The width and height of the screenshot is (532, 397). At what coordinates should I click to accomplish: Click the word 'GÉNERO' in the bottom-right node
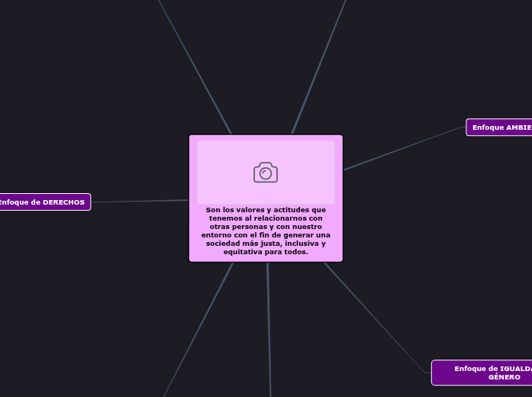[504, 377]
